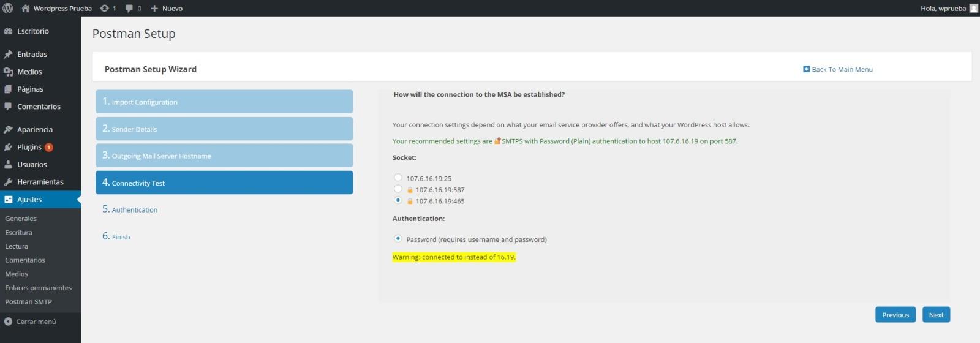980x343 pixels.
Task: Open the comments bubble icon in admin bar
Action: tap(129, 8)
